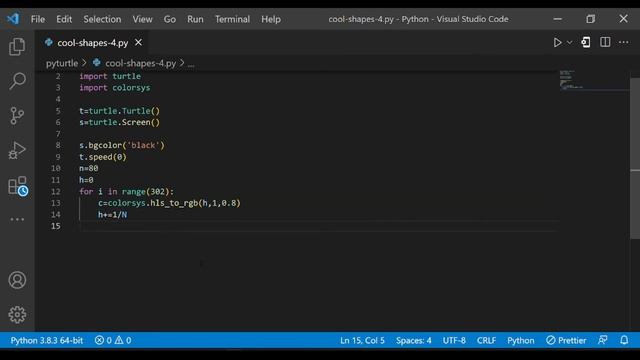This screenshot has height=360, width=640.
Task: Open the View menu
Action: 142,19
